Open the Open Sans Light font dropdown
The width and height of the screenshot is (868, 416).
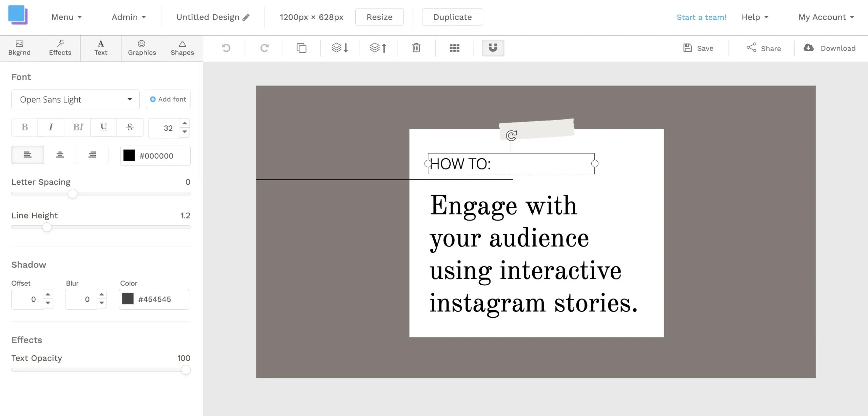(x=75, y=100)
